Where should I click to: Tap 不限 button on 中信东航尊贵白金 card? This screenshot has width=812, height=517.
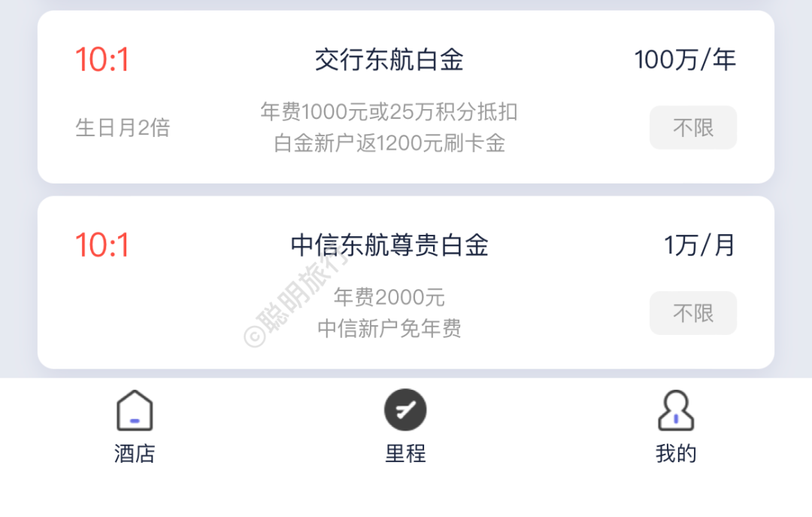(692, 313)
